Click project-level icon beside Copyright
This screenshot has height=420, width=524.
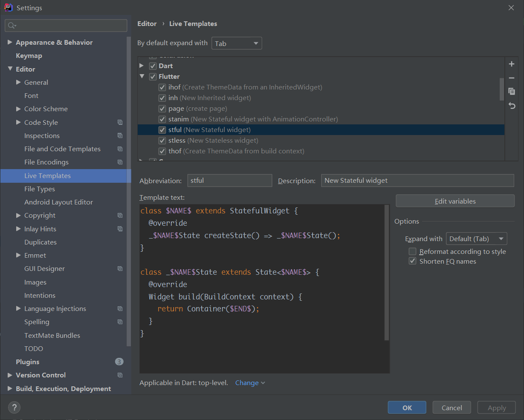click(120, 215)
